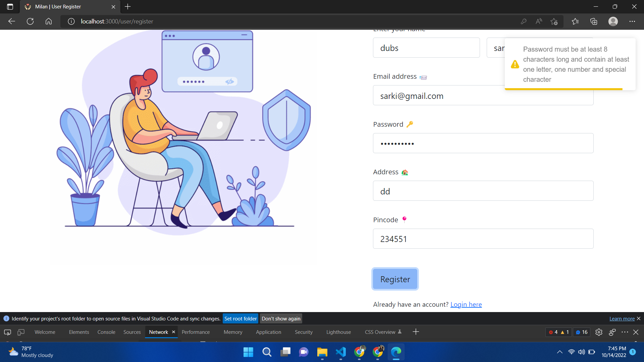Click the Pincode input field
Viewport: 644px width, 362px height.
(x=483, y=239)
